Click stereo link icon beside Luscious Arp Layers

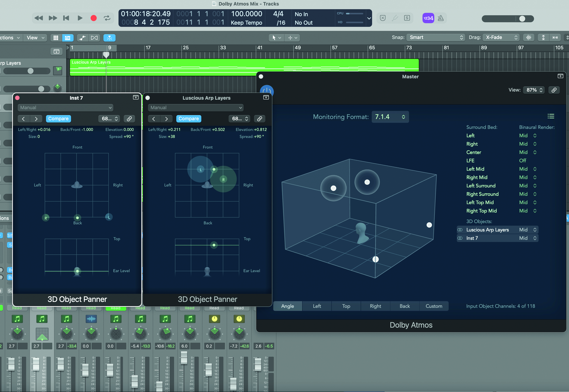(x=460, y=230)
